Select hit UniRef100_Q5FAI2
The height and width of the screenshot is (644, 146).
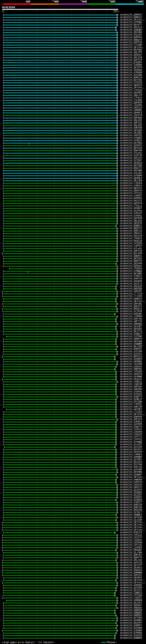point(131,575)
